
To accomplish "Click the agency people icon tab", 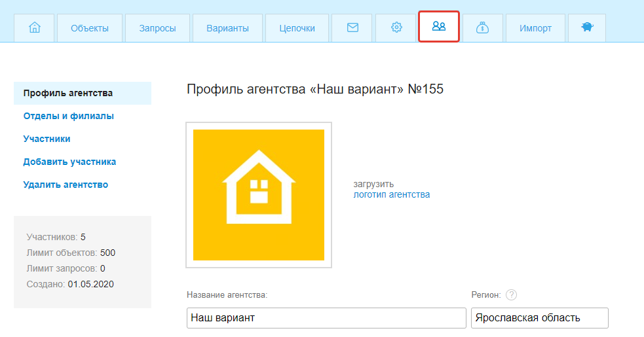I will pos(439,27).
